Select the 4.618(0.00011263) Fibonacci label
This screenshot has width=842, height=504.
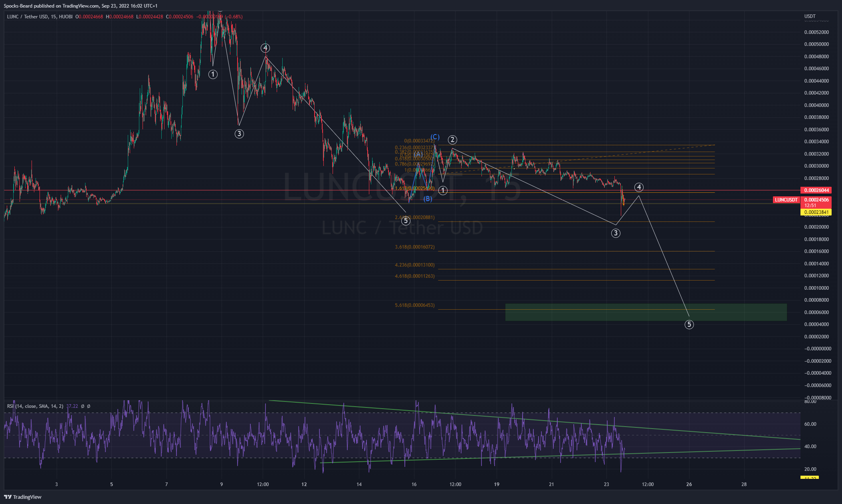coord(415,276)
